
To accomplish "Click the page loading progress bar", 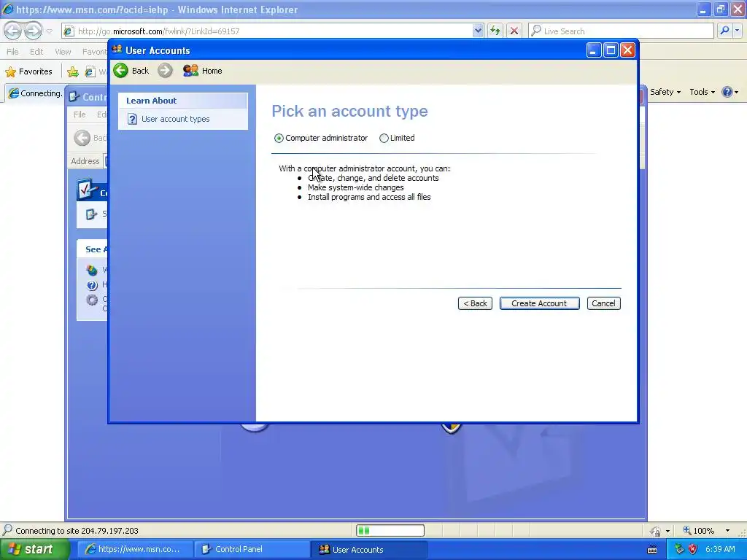I will pos(390,531).
